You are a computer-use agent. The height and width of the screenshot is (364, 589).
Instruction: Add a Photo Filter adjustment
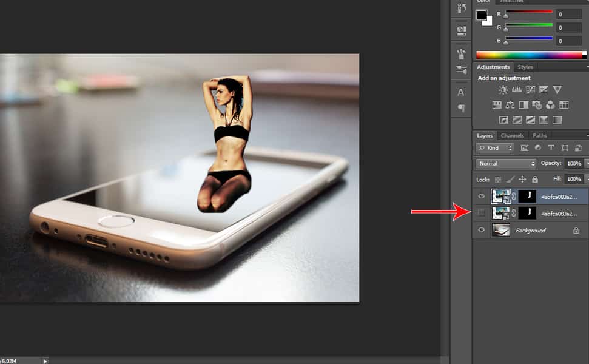[x=537, y=105]
